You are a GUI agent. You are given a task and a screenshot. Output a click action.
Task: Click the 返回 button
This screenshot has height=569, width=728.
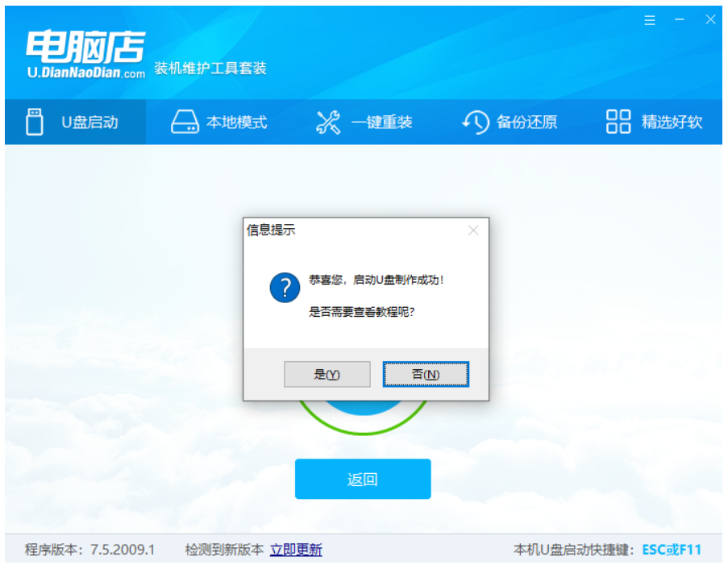tap(363, 479)
